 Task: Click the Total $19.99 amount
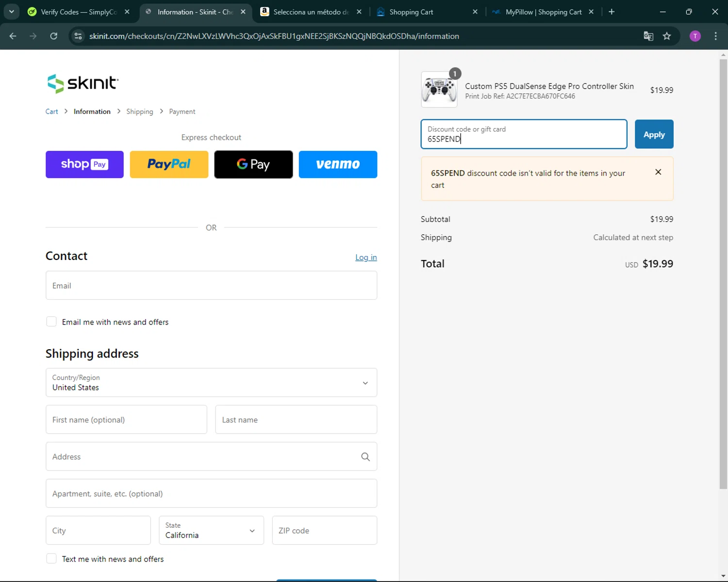click(658, 264)
